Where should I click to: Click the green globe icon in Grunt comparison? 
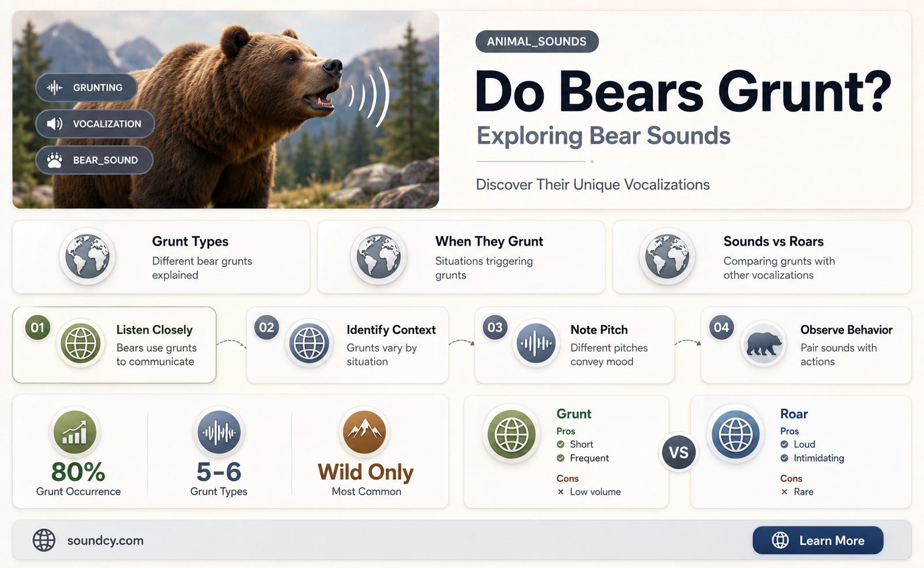click(512, 435)
